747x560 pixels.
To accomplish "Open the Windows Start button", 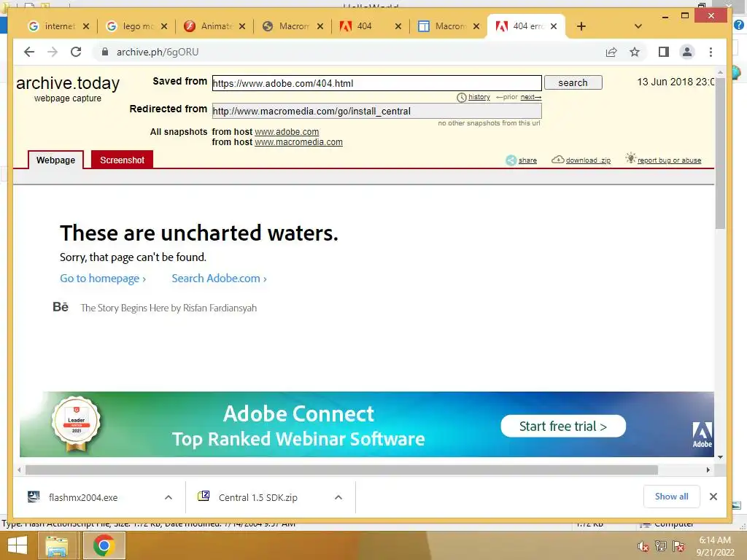I will point(18,545).
